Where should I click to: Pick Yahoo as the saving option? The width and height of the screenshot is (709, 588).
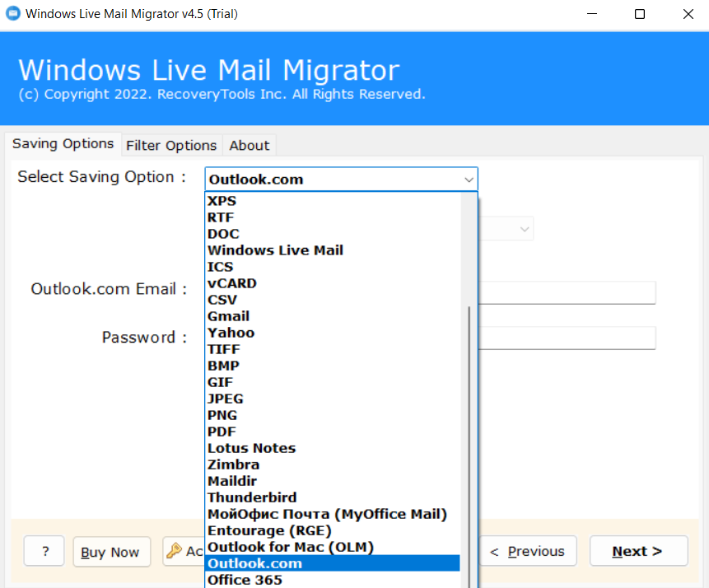coord(333,333)
